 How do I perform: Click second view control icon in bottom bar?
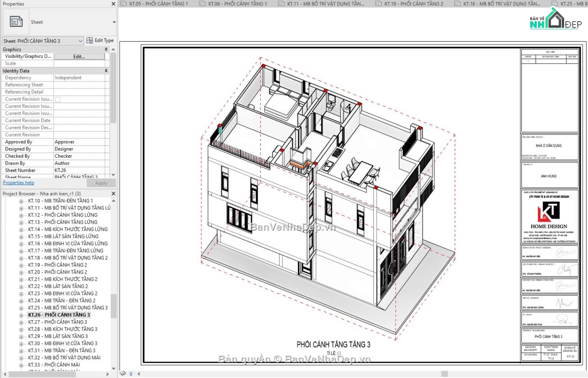click(x=131, y=374)
